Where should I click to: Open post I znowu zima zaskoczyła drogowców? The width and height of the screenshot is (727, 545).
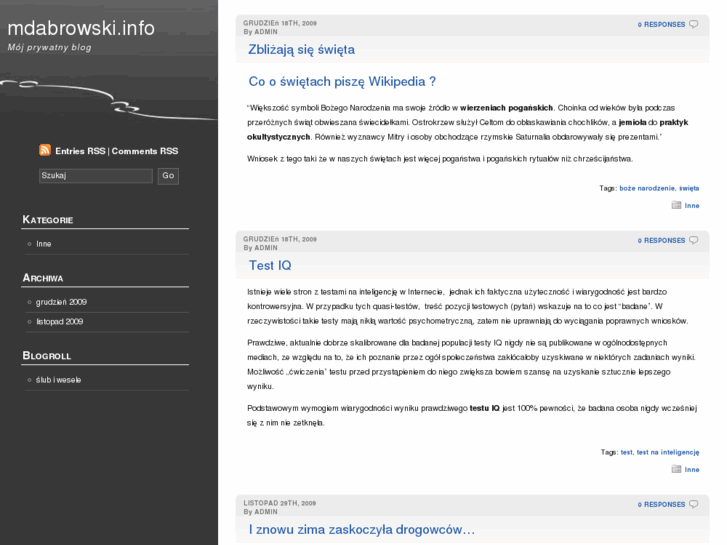(362, 529)
